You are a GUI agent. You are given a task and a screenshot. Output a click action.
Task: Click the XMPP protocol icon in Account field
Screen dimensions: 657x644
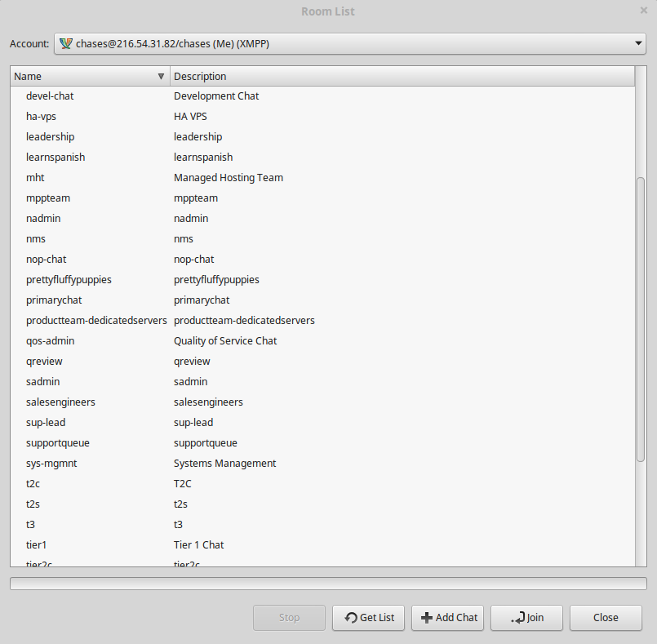point(66,43)
